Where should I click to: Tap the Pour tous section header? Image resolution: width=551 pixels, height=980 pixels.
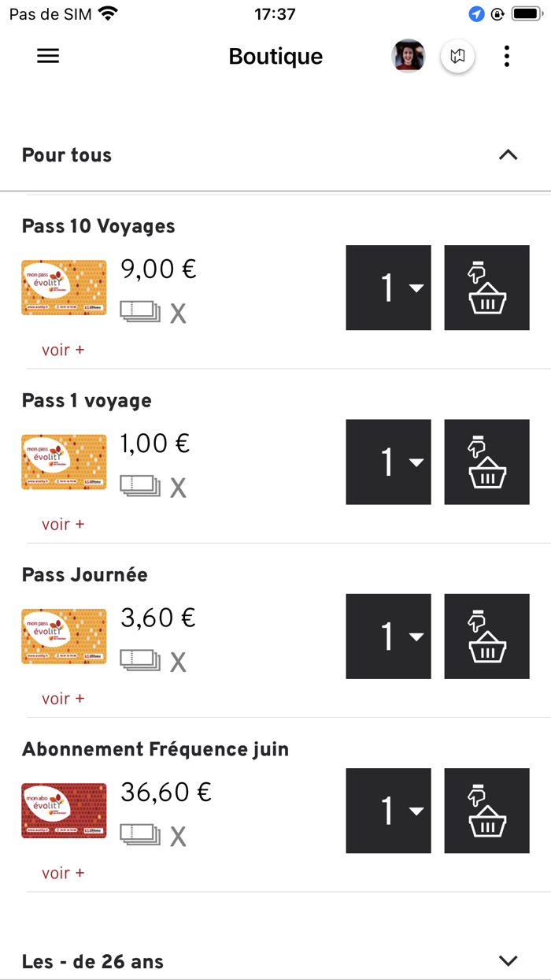(x=67, y=155)
